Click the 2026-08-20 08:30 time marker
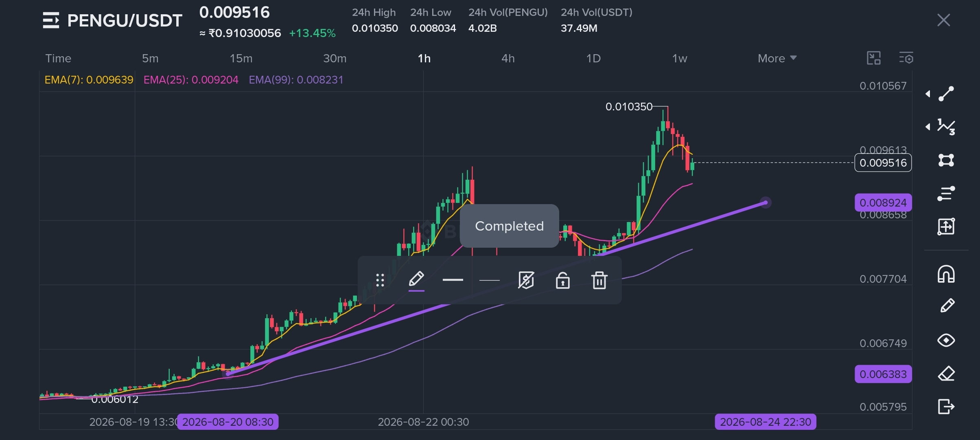 coord(227,422)
